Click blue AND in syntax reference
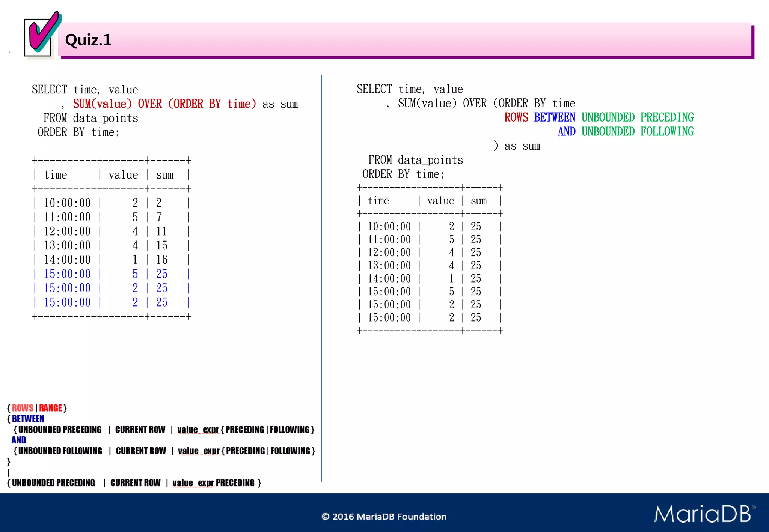Image resolution: width=769 pixels, height=532 pixels. click(19, 440)
